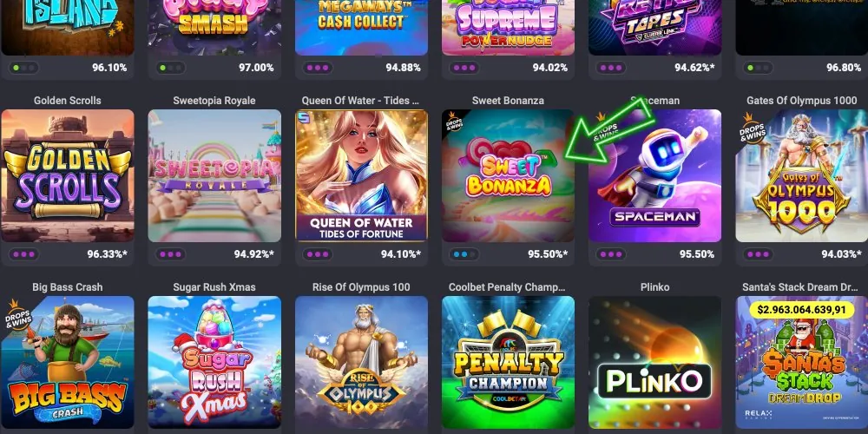Screen dimensions: 868x434
Task: Click the volatility dots under Gates Of Olympus 1000
Action: [x=758, y=254]
